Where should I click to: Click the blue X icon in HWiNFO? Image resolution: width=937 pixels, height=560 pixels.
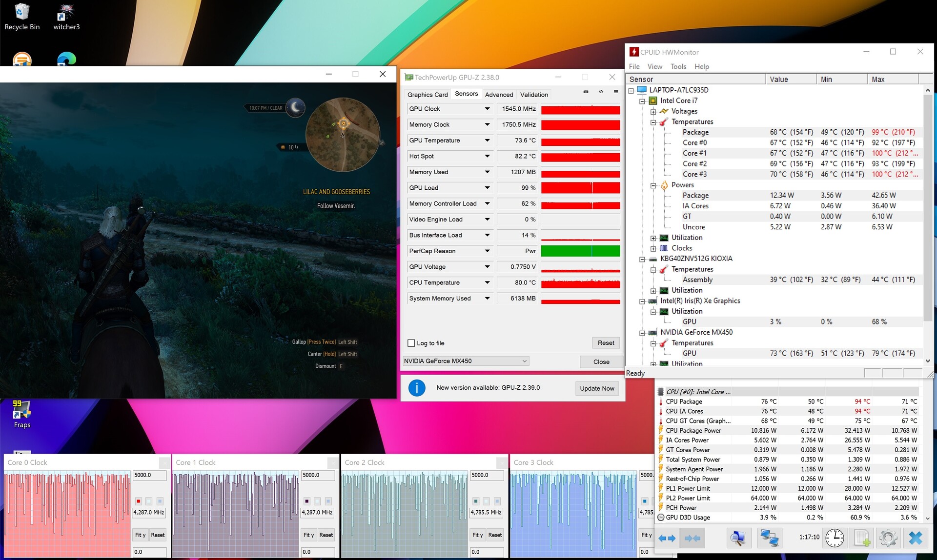pyautogui.click(x=915, y=538)
